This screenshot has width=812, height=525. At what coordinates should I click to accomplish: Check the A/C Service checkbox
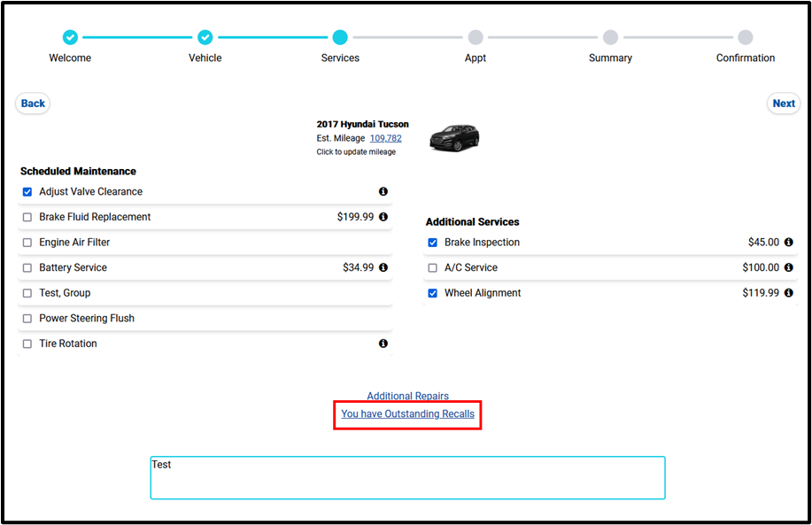click(433, 268)
